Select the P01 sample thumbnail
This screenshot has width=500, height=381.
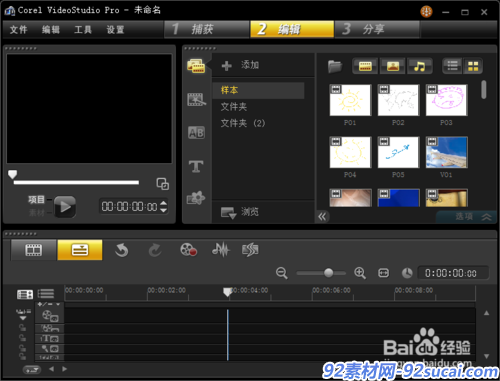click(x=350, y=100)
